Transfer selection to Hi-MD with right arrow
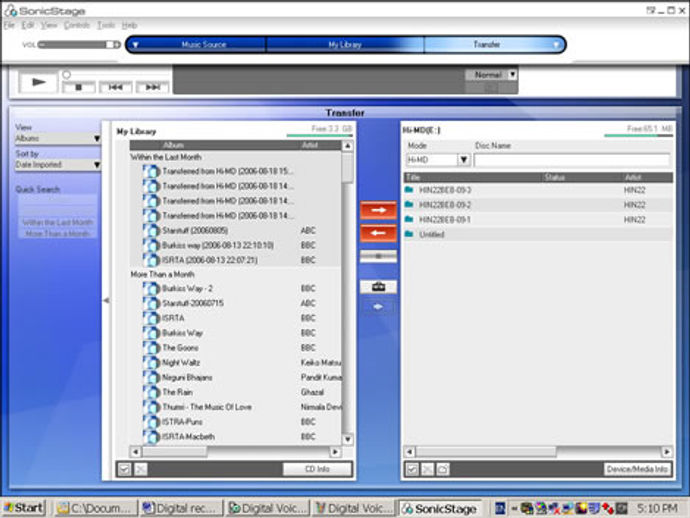The image size is (690, 518). [378, 210]
